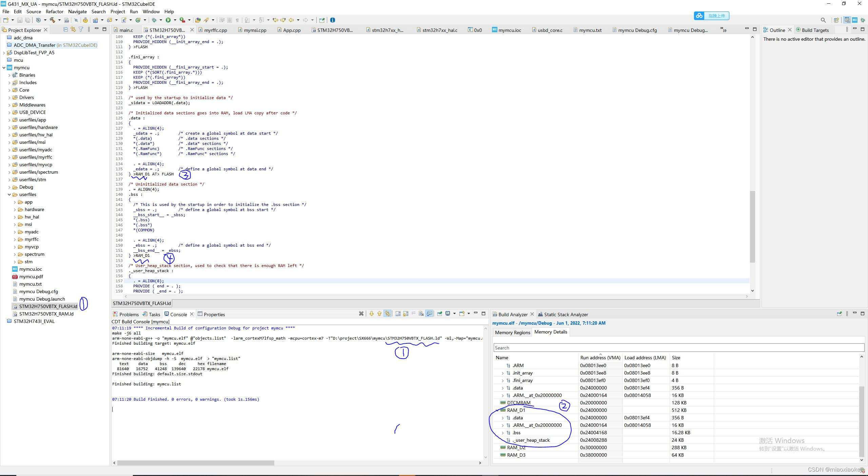Click the Debug bug icon
This screenshot has width=868, height=476.
tap(154, 20)
